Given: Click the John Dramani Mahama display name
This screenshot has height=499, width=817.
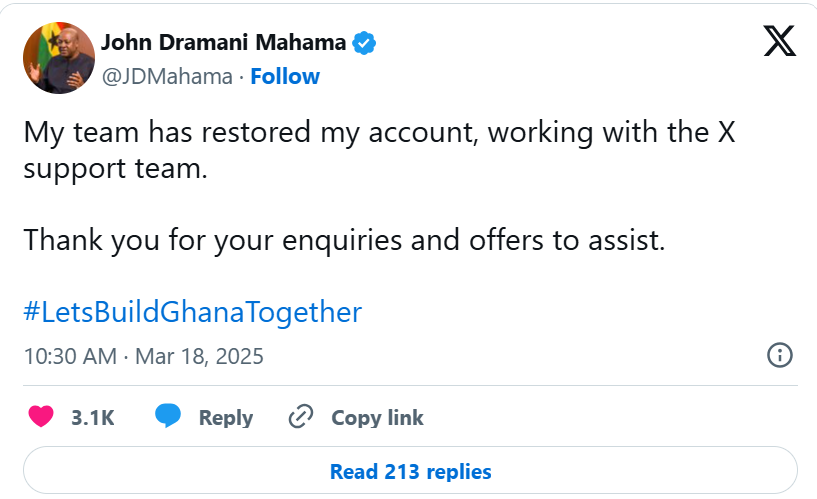Looking at the screenshot, I should [224, 43].
